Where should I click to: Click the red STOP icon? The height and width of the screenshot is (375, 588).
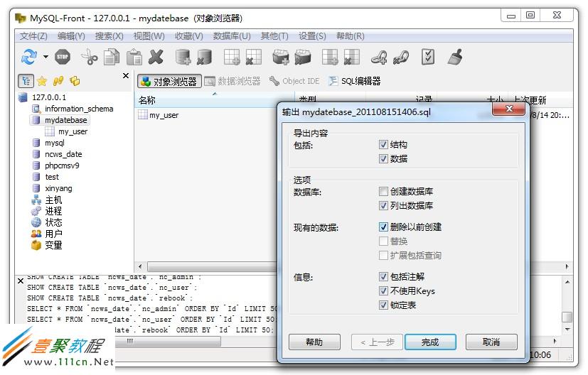(63, 57)
